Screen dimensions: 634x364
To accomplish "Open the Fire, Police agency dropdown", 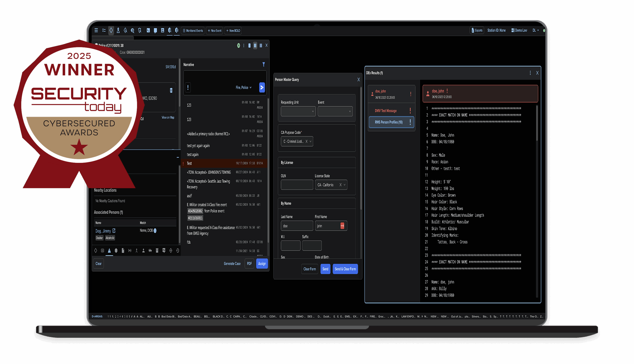I will (243, 88).
